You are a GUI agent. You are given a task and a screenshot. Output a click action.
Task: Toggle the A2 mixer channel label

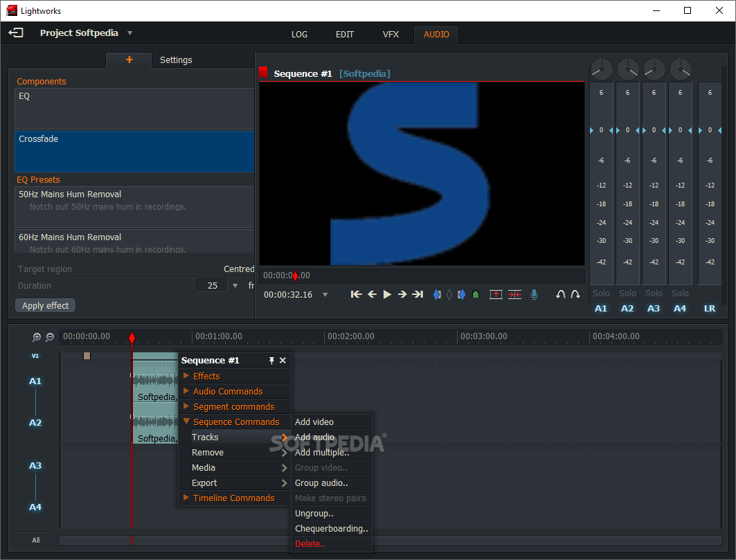(x=627, y=309)
